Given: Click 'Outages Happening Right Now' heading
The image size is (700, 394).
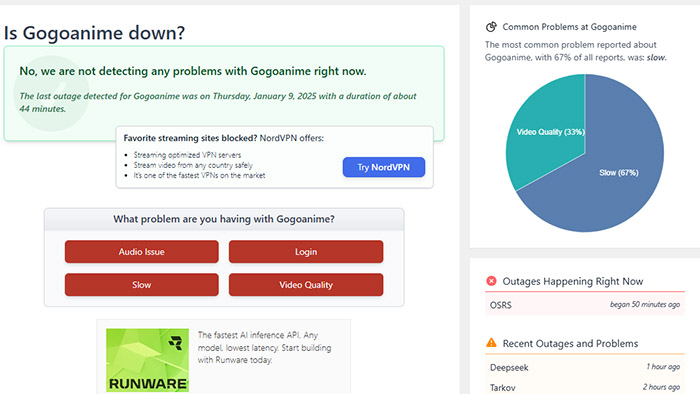Looking at the screenshot, I should [573, 281].
